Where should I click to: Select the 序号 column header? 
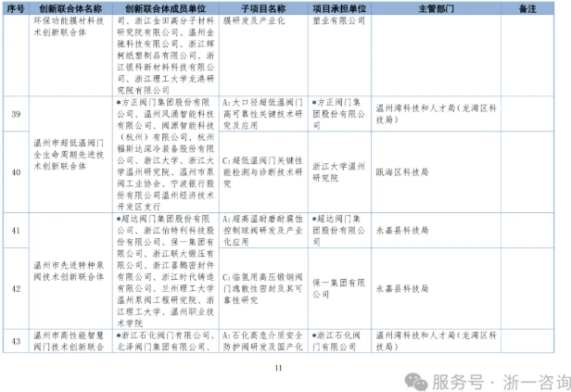pyautogui.click(x=16, y=6)
